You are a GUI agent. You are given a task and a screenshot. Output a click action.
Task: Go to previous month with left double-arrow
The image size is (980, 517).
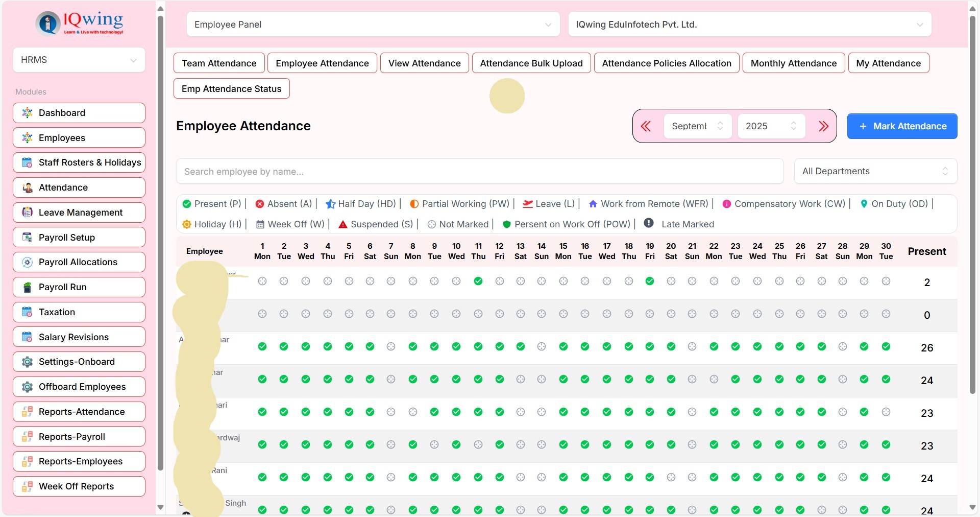pyautogui.click(x=646, y=126)
